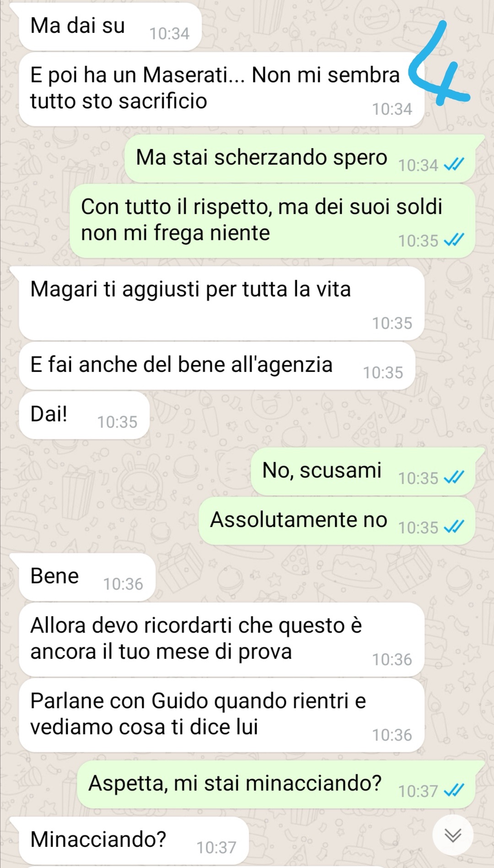Select the 'Assolutamente no' green bubble text
The image size is (494, 868).
tap(299, 520)
